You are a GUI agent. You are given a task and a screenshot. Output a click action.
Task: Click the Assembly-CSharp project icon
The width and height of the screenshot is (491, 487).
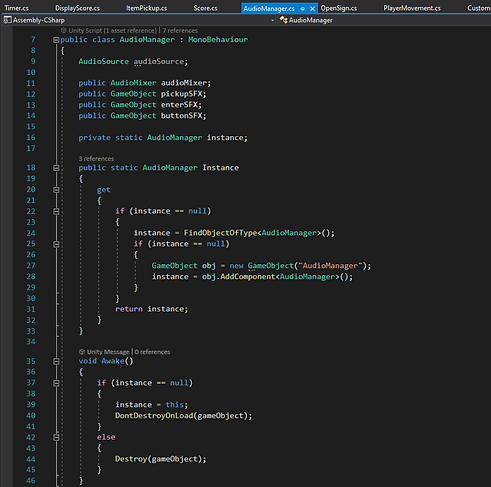click(x=7, y=20)
